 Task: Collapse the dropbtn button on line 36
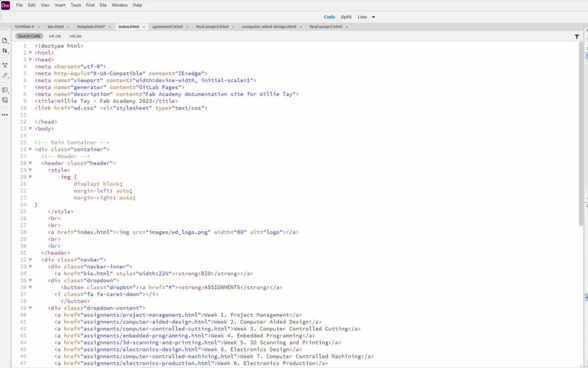tap(30, 287)
